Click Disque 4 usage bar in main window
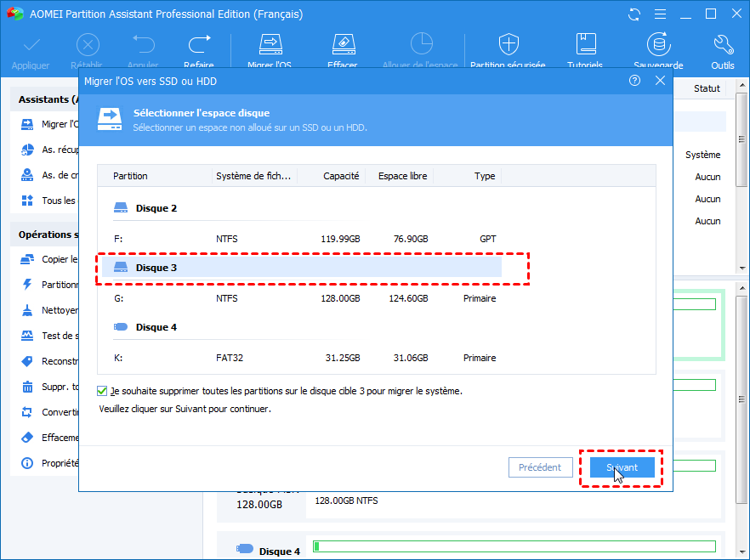Viewport: 750px width, 560px height. coord(514,546)
